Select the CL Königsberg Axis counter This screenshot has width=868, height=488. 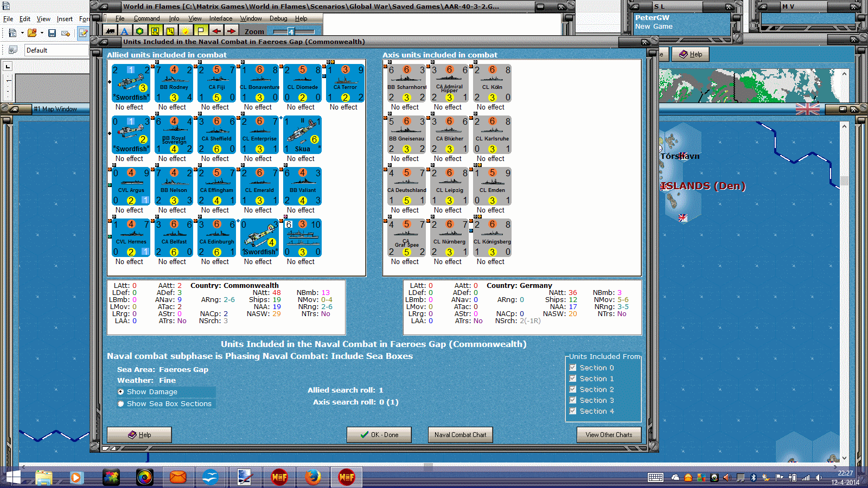coord(493,238)
